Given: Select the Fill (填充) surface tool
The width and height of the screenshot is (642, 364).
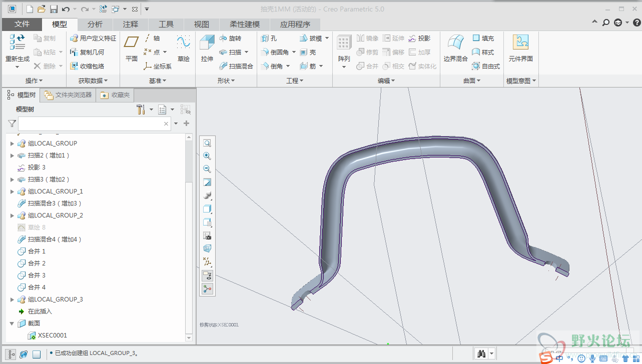Looking at the screenshot, I should coord(483,38).
